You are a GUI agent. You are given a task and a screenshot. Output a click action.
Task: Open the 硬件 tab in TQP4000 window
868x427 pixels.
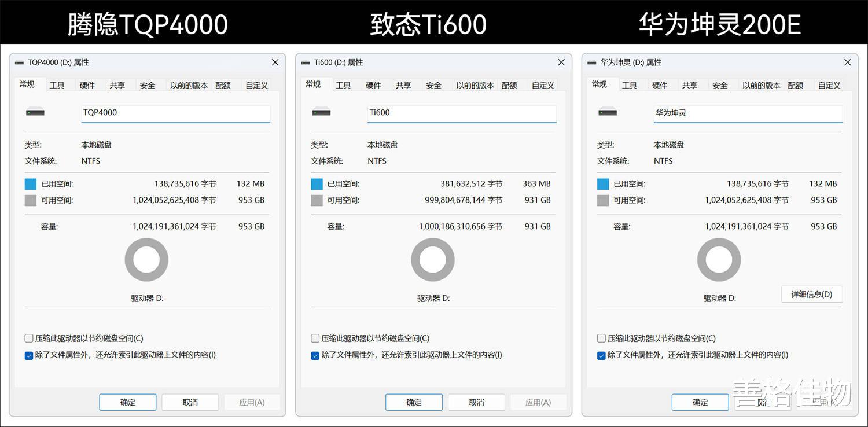tap(87, 85)
